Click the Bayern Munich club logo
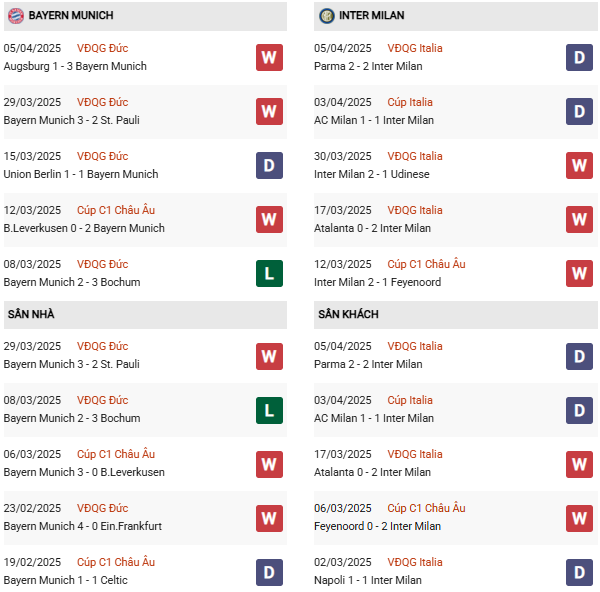600x592 pixels. (15, 16)
